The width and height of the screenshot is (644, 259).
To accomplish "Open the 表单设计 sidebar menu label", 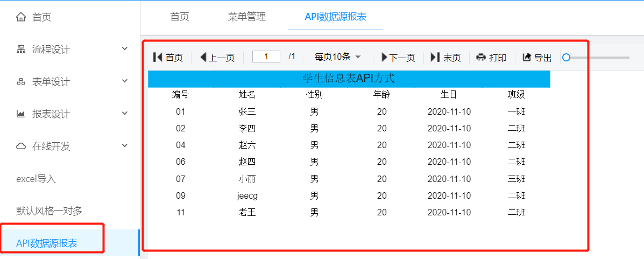I will click(x=51, y=82).
